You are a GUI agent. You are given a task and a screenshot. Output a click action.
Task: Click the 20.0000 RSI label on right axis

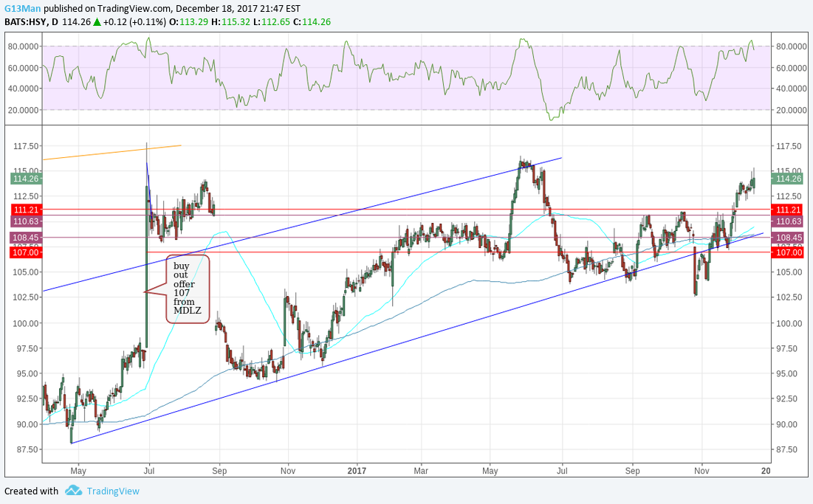tap(792, 110)
